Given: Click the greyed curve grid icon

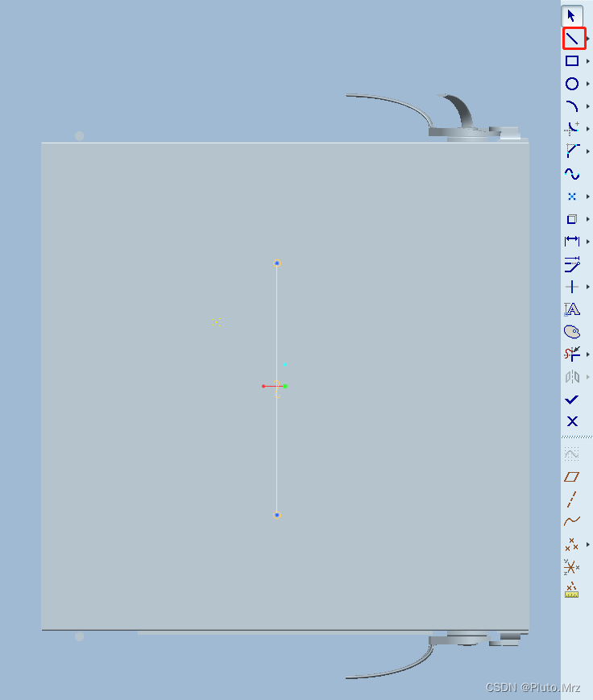Looking at the screenshot, I should coord(571,454).
